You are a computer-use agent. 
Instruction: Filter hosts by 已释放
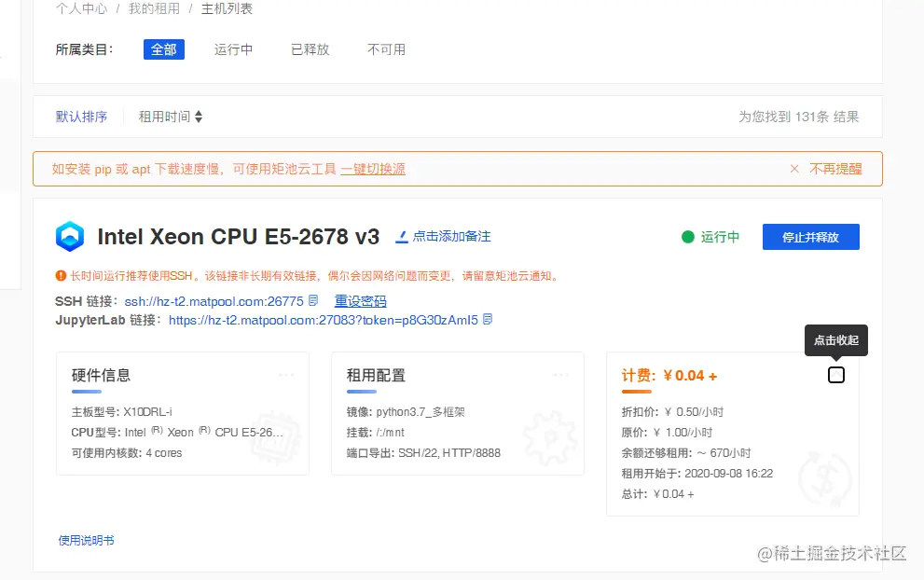click(310, 49)
